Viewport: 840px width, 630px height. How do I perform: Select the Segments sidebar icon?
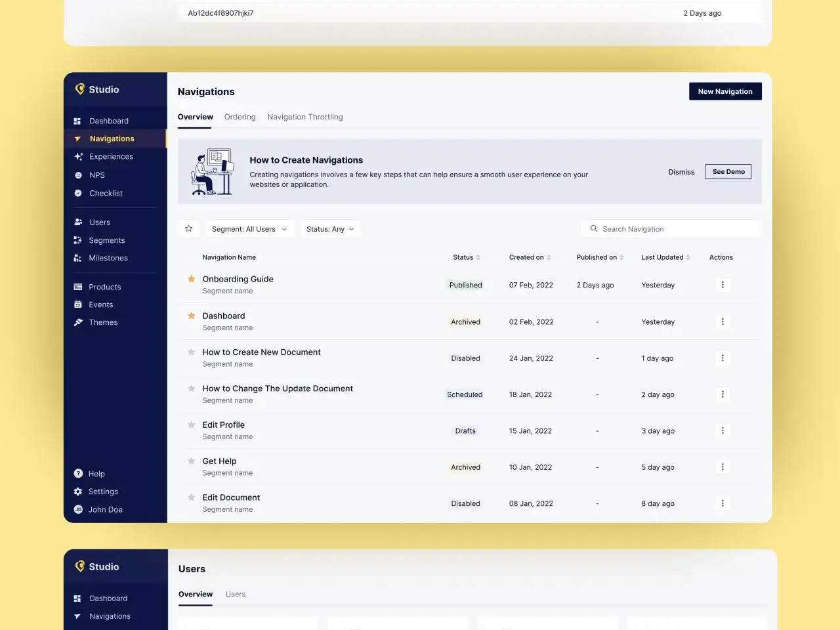pos(78,240)
